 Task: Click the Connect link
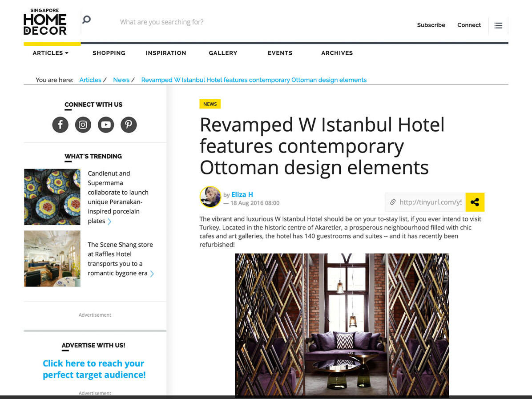click(x=469, y=25)
